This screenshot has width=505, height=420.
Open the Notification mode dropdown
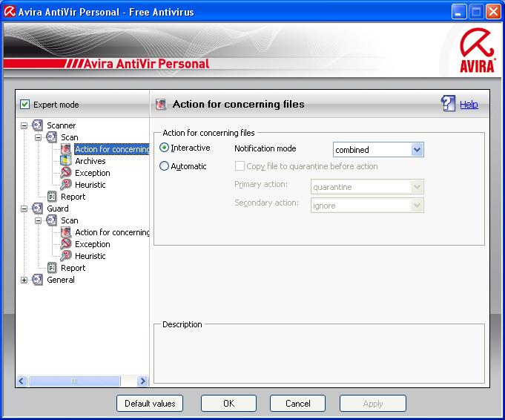click(417, 150)
